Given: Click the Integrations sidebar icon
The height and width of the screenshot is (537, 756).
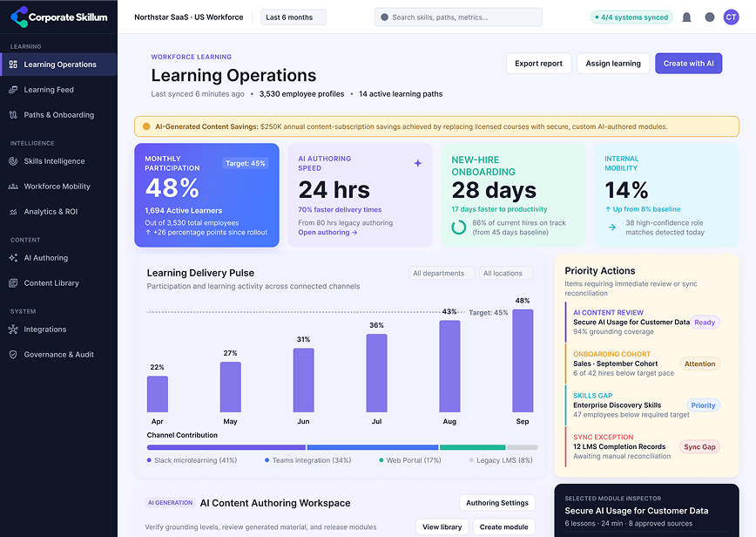Looking at the screenshot, I should tap(14, 329).
